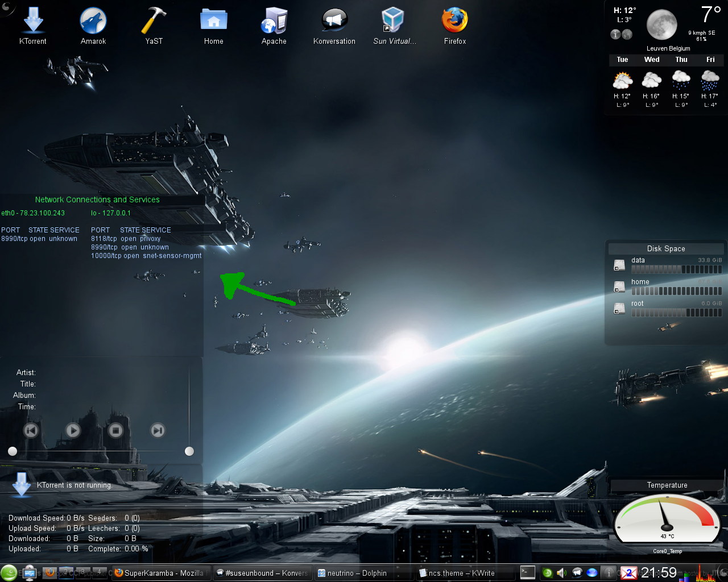This screenshot has width=728, height=582.
Task: Click the show desktop monitor icon
Action: point(30,573)
